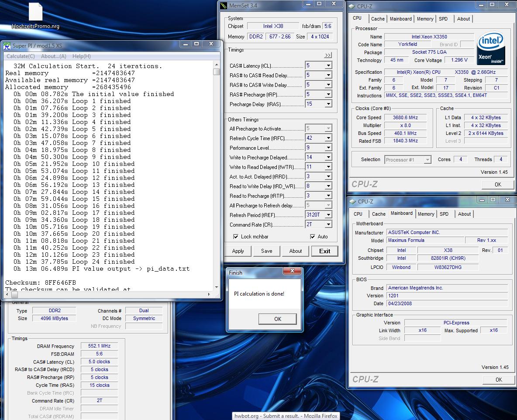Click the DRAM Frequency 552.1 MHz value

99,346
